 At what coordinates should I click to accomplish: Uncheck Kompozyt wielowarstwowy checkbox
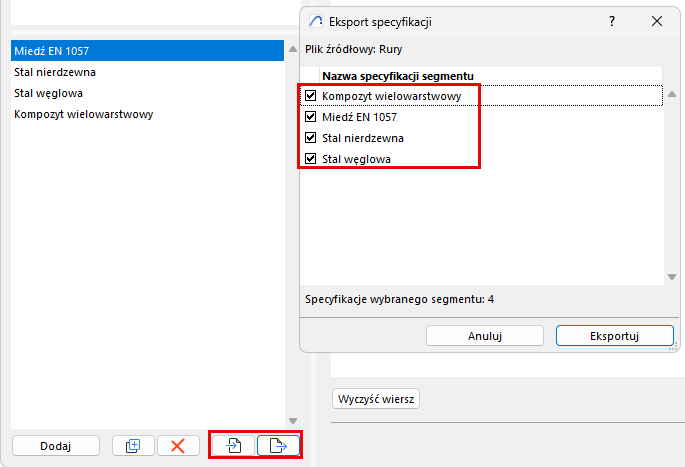pos(311,96)
